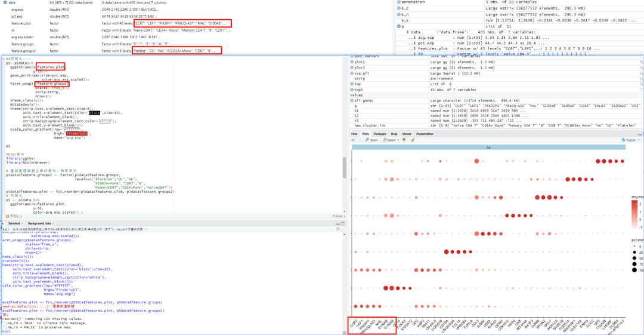Click the console working directory arrow icon
This screenshot has height=335, width=644.
(146, 229)
